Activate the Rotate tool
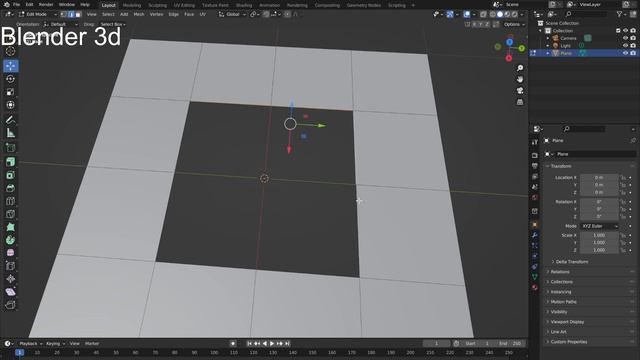The height and width of the screenshot is (360, 640). 11,79
